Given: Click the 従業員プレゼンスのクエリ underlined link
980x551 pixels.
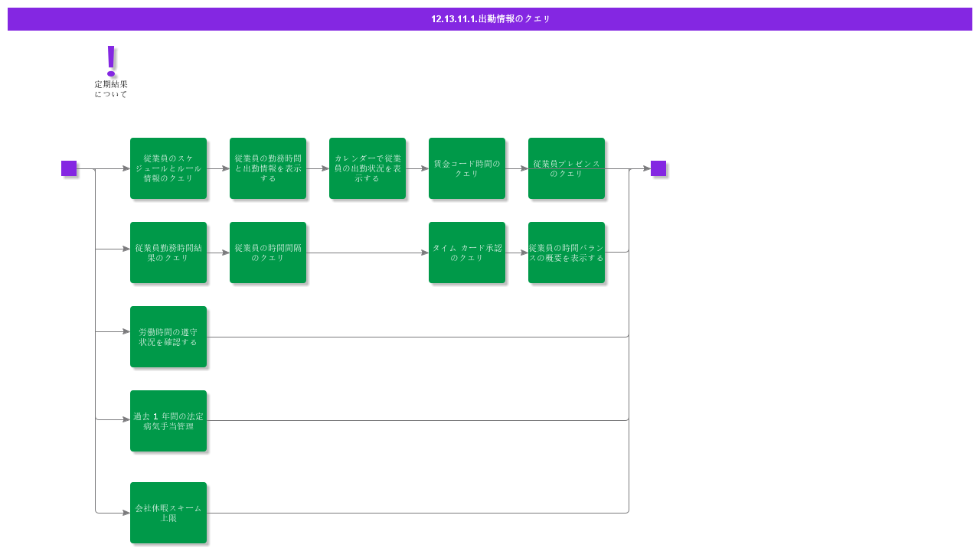Looking at the screenshot, I should pos(567,168).
